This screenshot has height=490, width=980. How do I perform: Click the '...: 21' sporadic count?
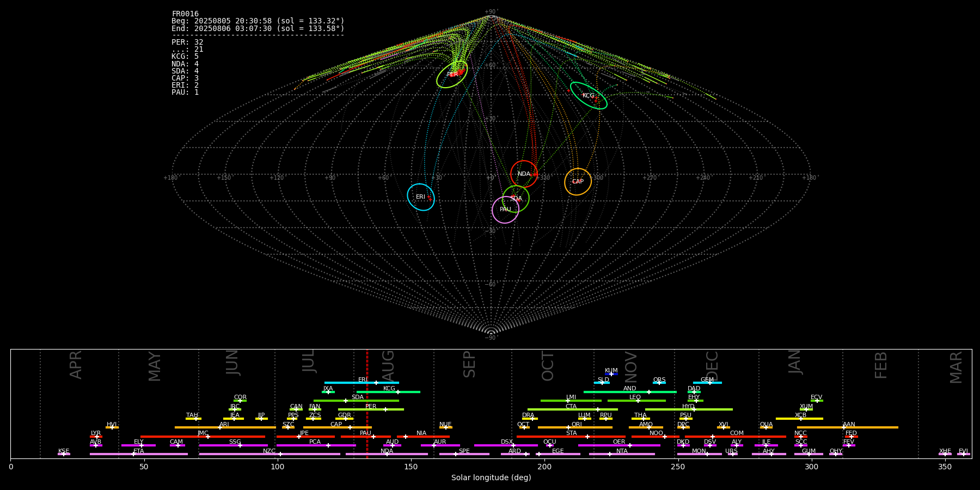[x=187, y=50]
